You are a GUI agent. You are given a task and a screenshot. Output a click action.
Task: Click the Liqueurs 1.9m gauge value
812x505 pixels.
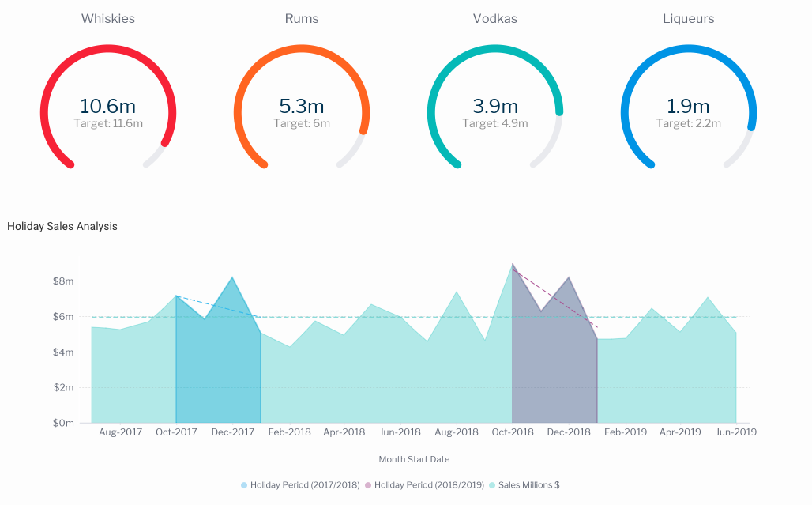[689, 106]
